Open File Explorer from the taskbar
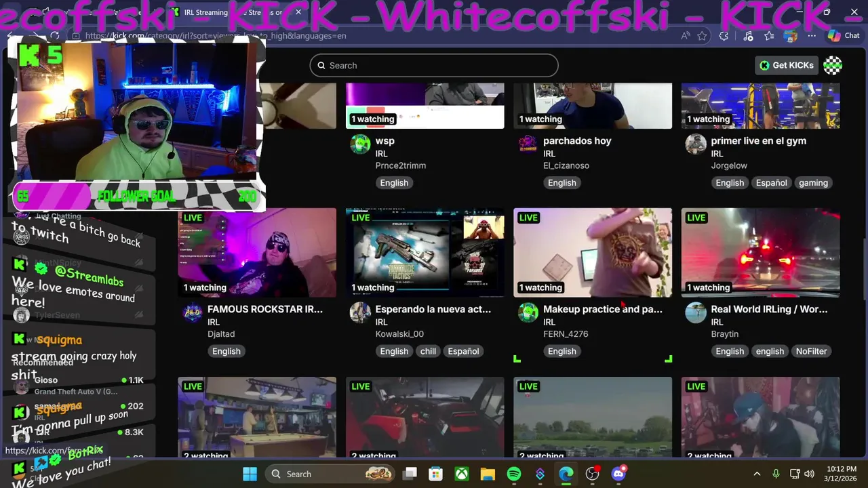 (x=488, y=474)
